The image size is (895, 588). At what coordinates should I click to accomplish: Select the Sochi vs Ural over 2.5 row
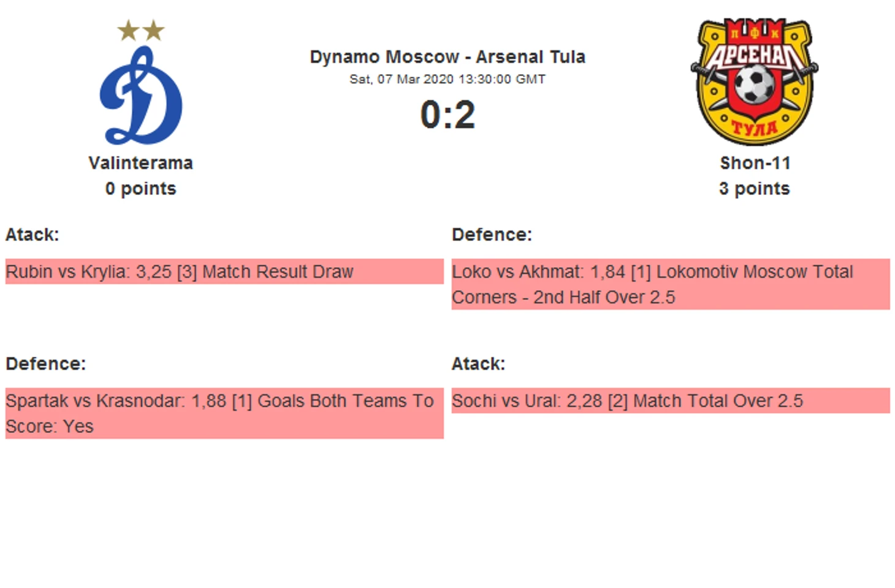(x=671, y=400)
